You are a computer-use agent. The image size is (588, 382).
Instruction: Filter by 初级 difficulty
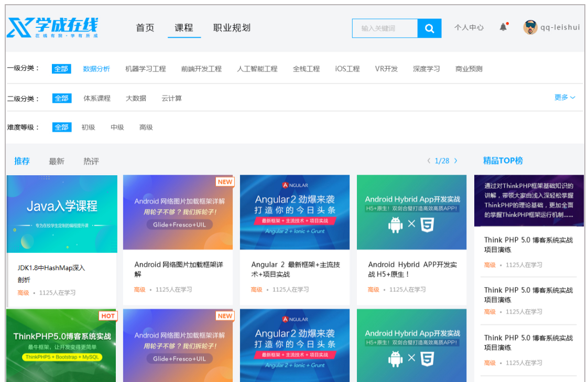(88, 128)
